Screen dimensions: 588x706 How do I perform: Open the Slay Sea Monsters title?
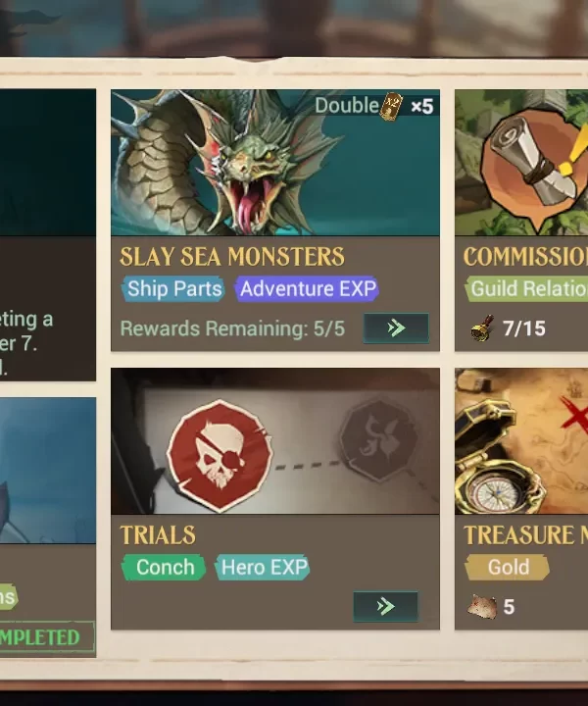coord(231,257)
